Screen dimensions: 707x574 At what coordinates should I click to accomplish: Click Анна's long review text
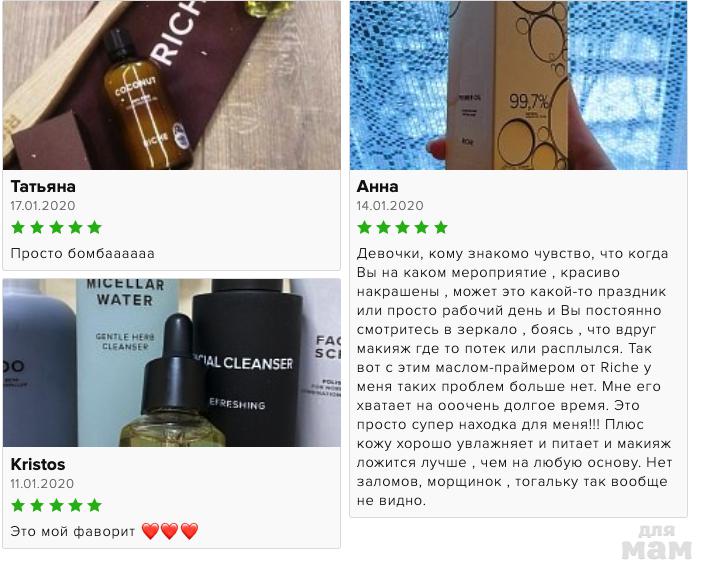(x=514, y=377)
